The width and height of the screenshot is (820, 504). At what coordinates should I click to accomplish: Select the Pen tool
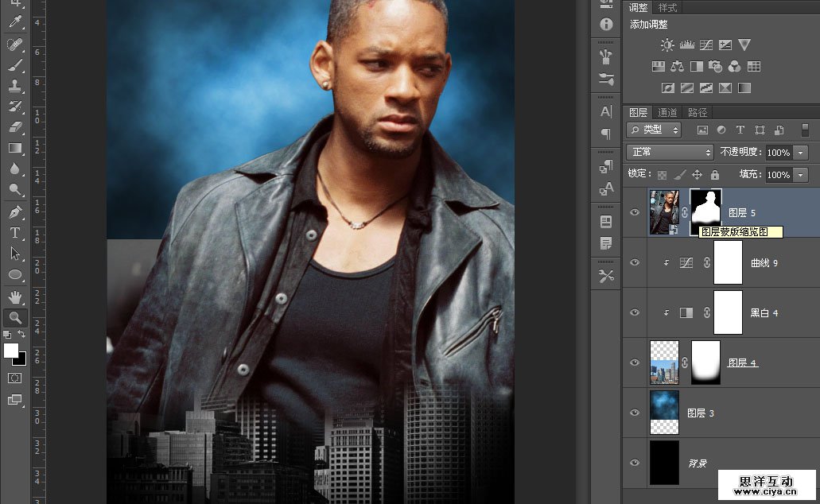pyautogui.click(x=15, y=212)
